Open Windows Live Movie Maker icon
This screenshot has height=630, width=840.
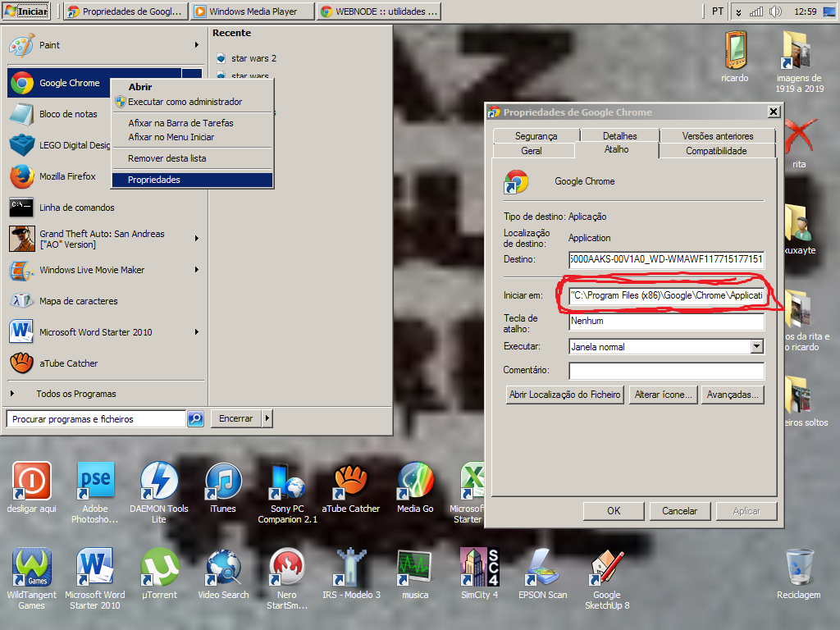tap(22, 270)
